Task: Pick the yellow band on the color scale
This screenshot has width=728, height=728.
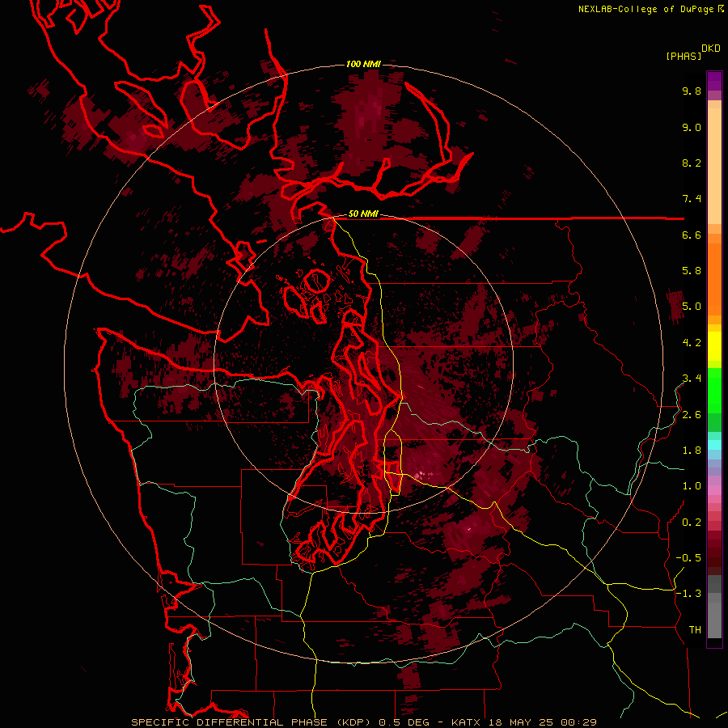Action: pos(714,346)
